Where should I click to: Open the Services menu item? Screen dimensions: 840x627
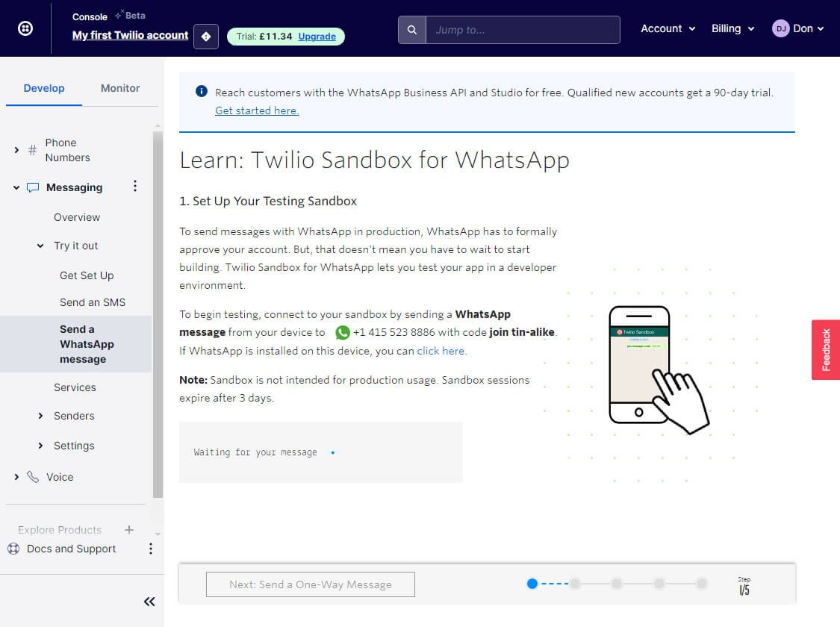pyautogui.click(x=75, y=387)
